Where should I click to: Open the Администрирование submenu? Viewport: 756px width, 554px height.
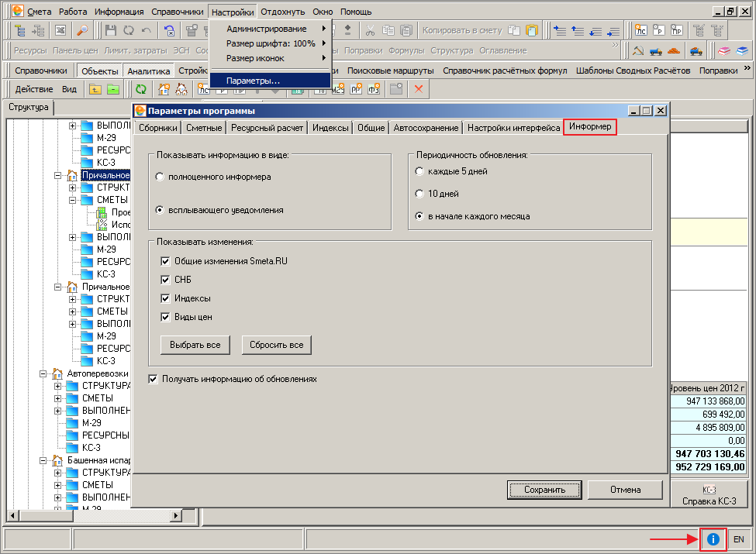[x=271, y=29]
